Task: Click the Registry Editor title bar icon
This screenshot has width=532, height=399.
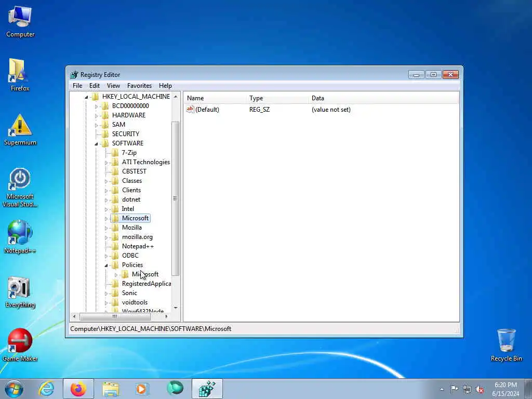Action: click(x=74, y=75)
